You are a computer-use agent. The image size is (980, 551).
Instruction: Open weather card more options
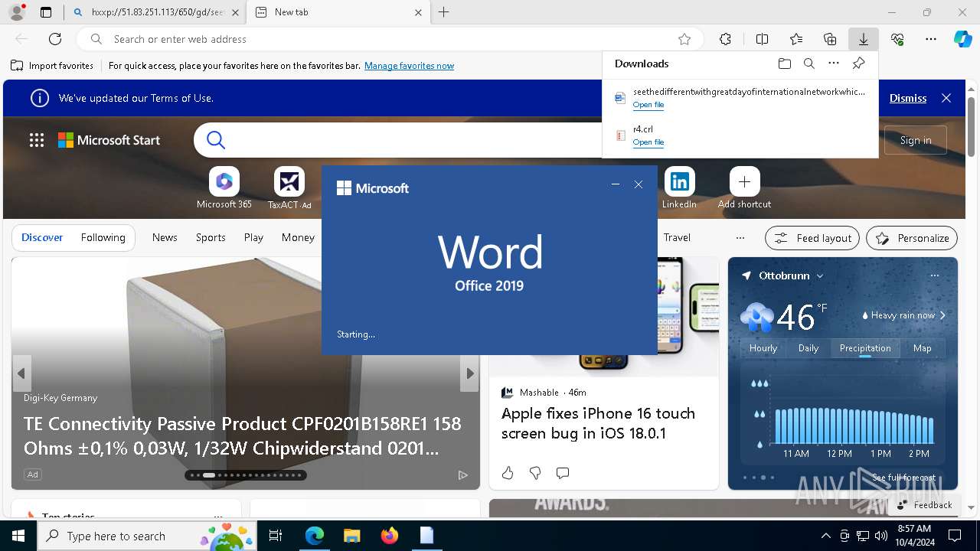coord(934,275)
